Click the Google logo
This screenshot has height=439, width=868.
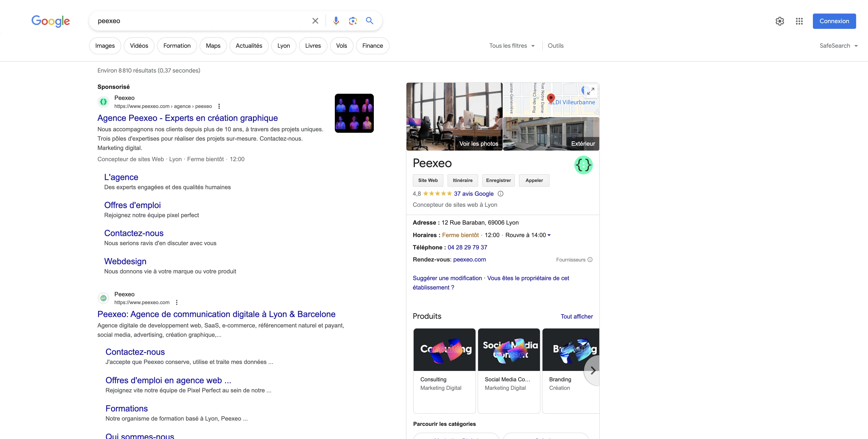click(x=51, y=21)
